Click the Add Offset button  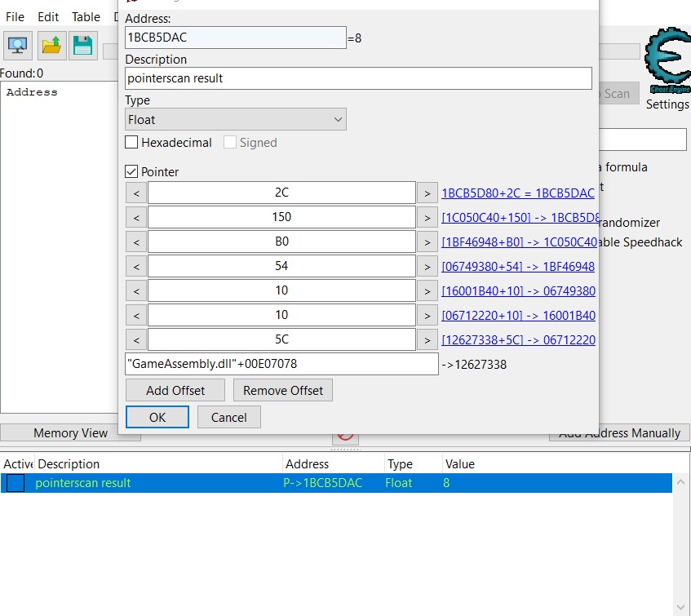click(x=175, y=390)
